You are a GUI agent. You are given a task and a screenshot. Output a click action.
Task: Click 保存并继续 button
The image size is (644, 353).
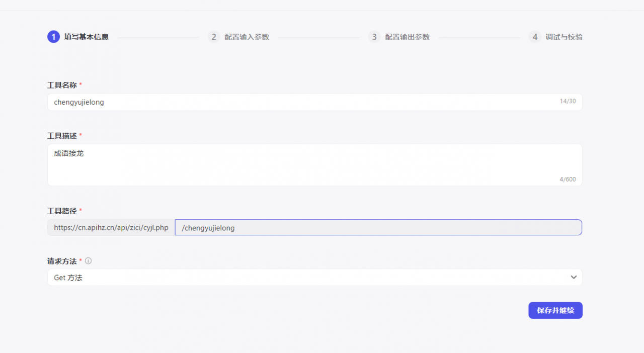coord(555,310)
